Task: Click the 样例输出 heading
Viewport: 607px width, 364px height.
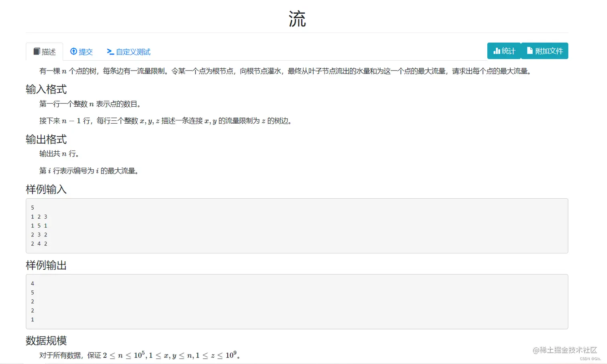Action: point(46,265)
